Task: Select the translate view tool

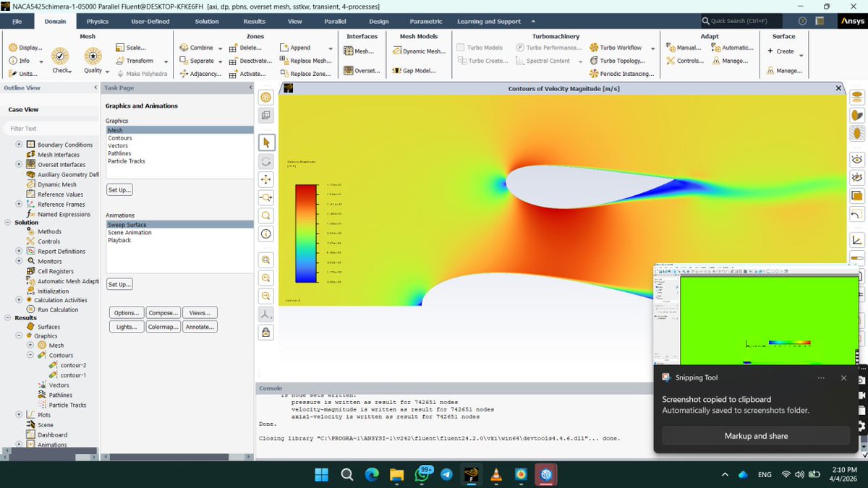Action: pos(266,179)
